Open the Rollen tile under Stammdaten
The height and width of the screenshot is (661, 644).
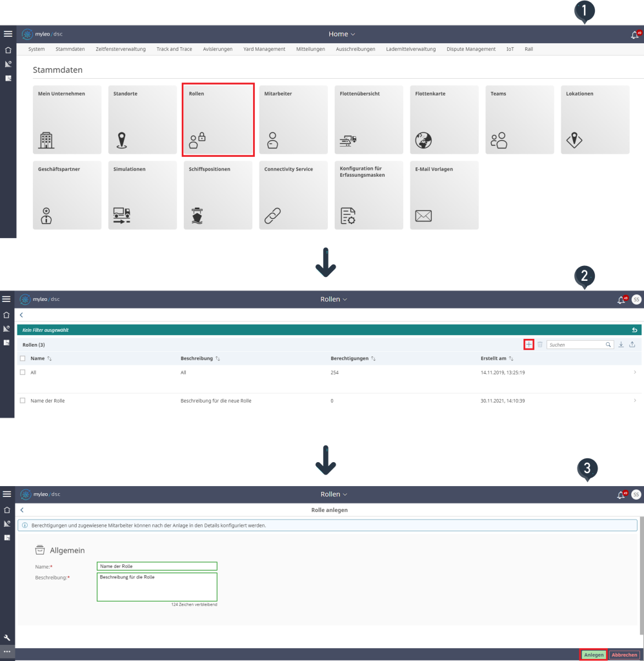pos(218,119)
